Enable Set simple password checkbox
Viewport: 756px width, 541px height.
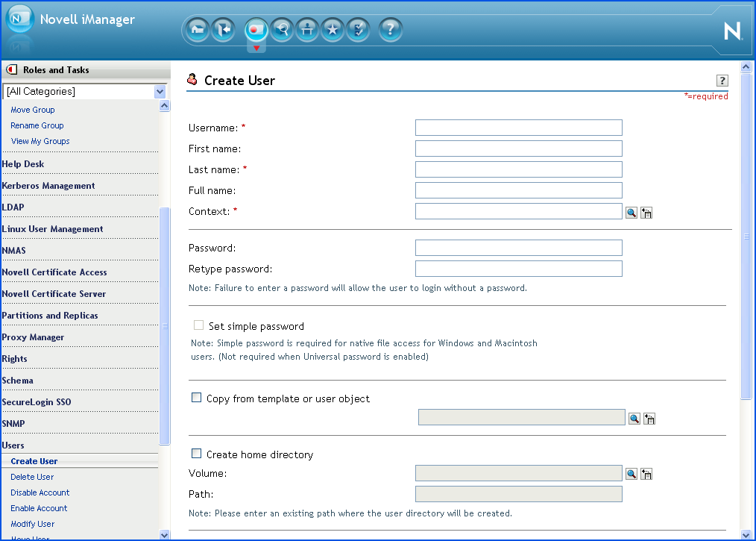click(198, 325)
